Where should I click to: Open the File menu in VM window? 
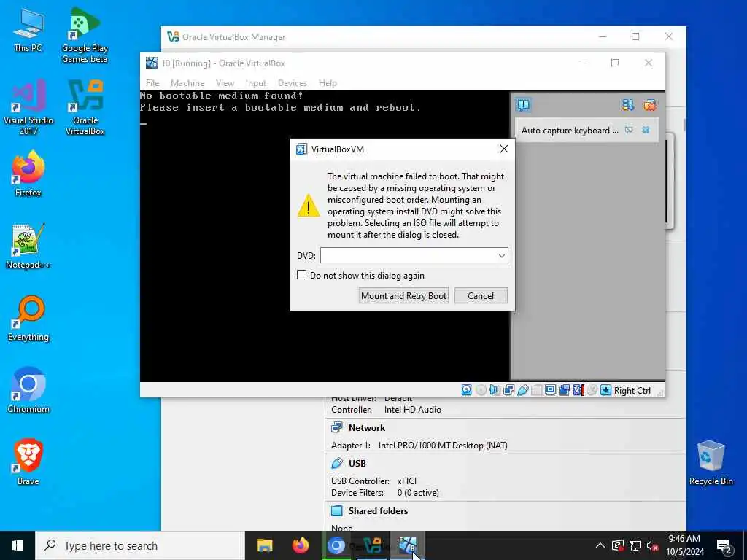pos(152,83)
